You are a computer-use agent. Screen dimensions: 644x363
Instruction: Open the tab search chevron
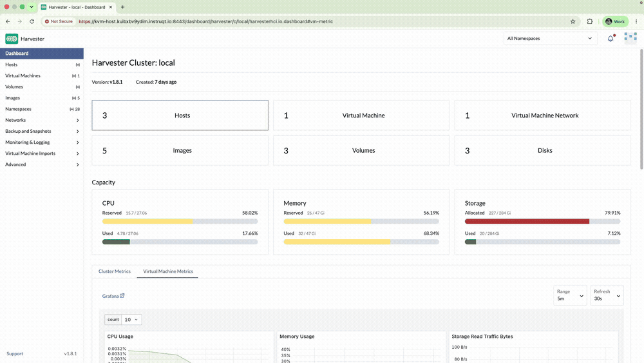[31, 7]
